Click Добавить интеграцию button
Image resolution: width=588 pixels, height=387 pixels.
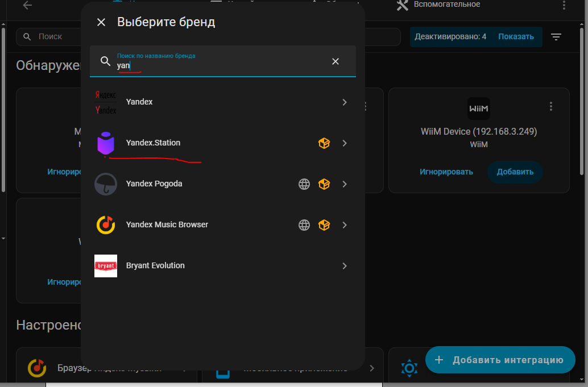click(500, 360)
